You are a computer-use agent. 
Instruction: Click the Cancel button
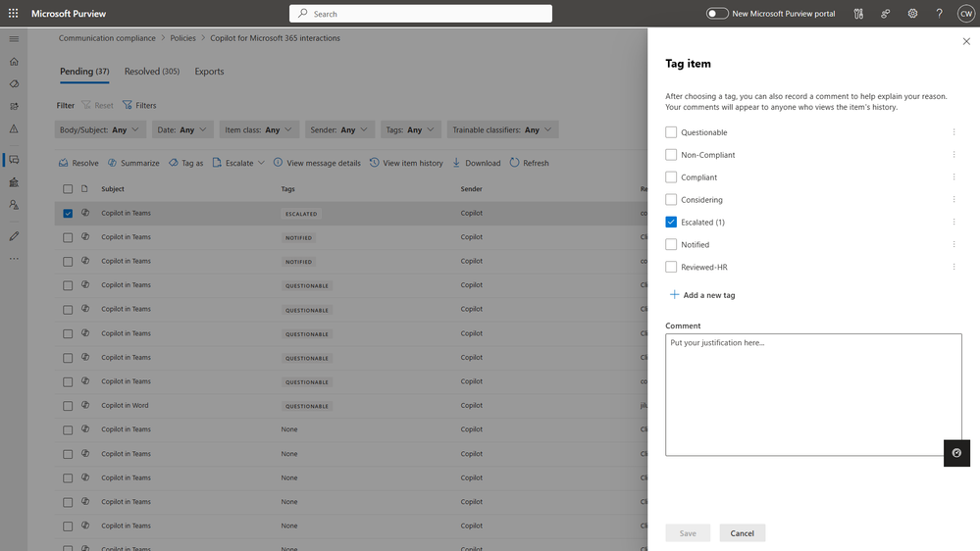742,533
